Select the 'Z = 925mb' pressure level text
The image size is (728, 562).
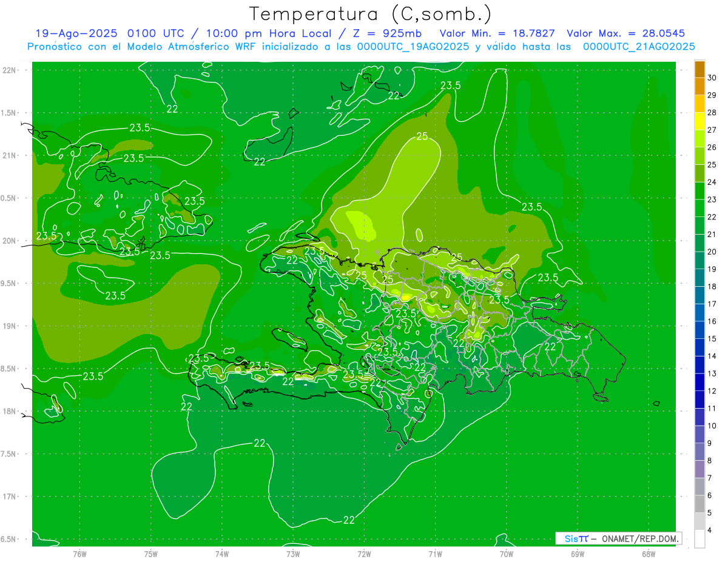point(388,33)
